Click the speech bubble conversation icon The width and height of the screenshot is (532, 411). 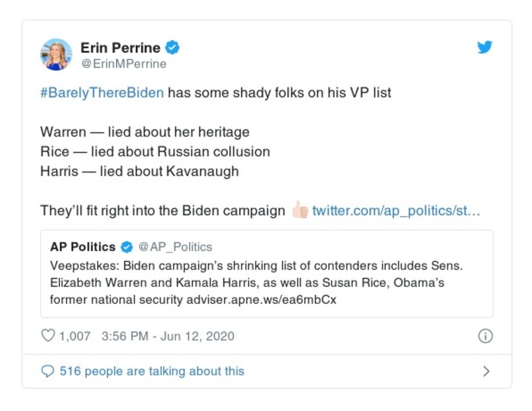pyautogui.click(x=47, y=371)
